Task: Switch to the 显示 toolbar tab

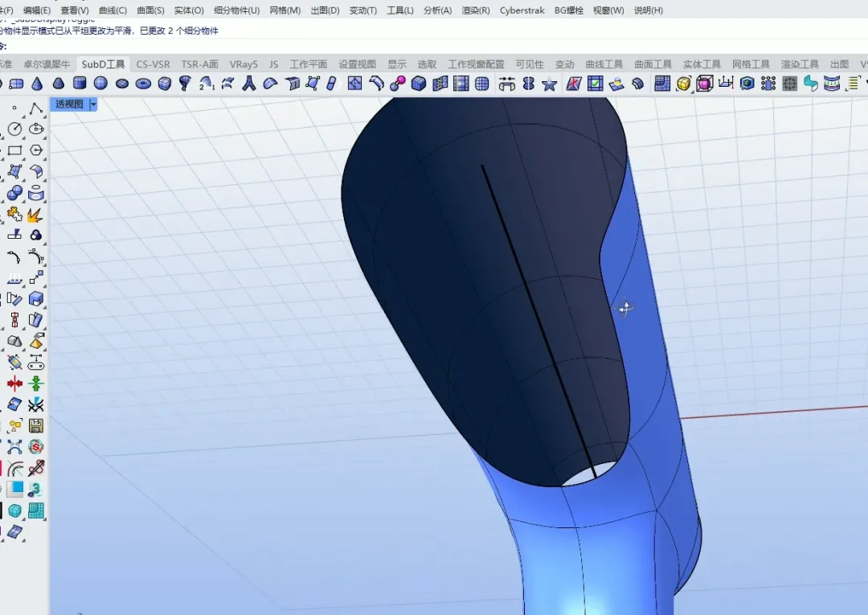Action: click(x=397, y=64)
